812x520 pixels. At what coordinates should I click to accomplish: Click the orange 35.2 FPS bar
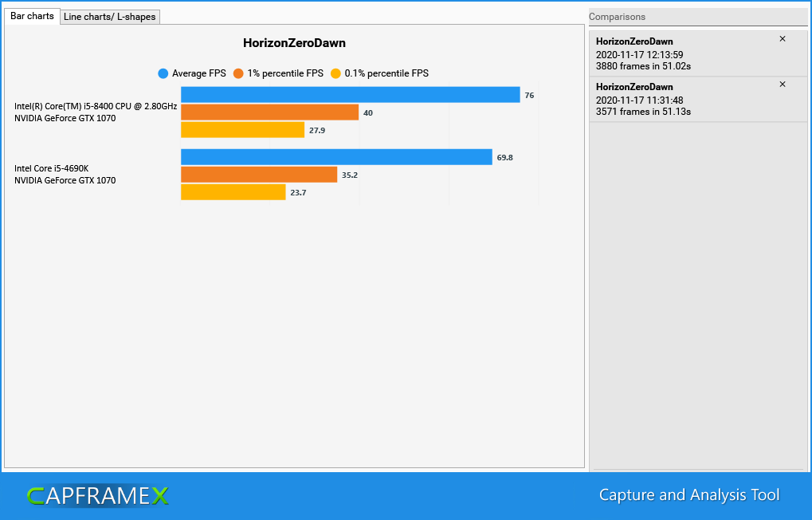259,175
